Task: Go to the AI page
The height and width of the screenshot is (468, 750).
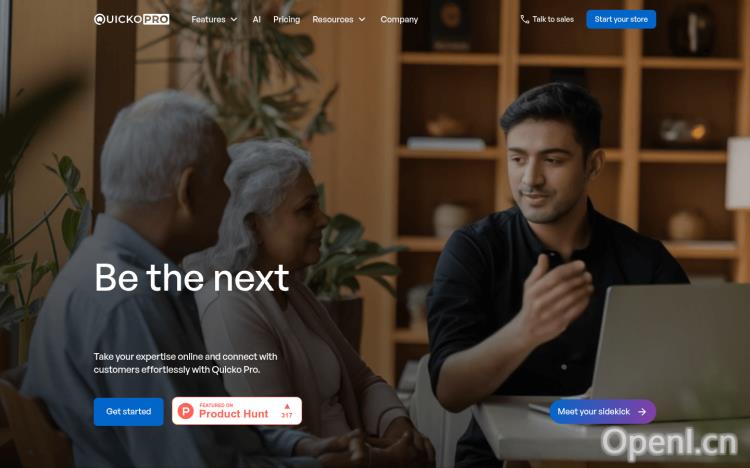Action: (256, 20)
